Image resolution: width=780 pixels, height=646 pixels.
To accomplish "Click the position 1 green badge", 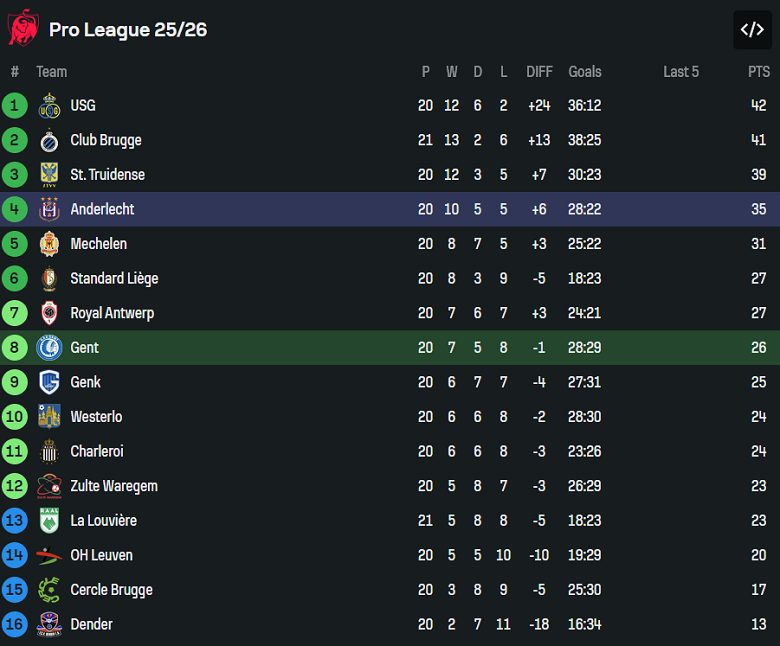I will [x=15, y=105].
